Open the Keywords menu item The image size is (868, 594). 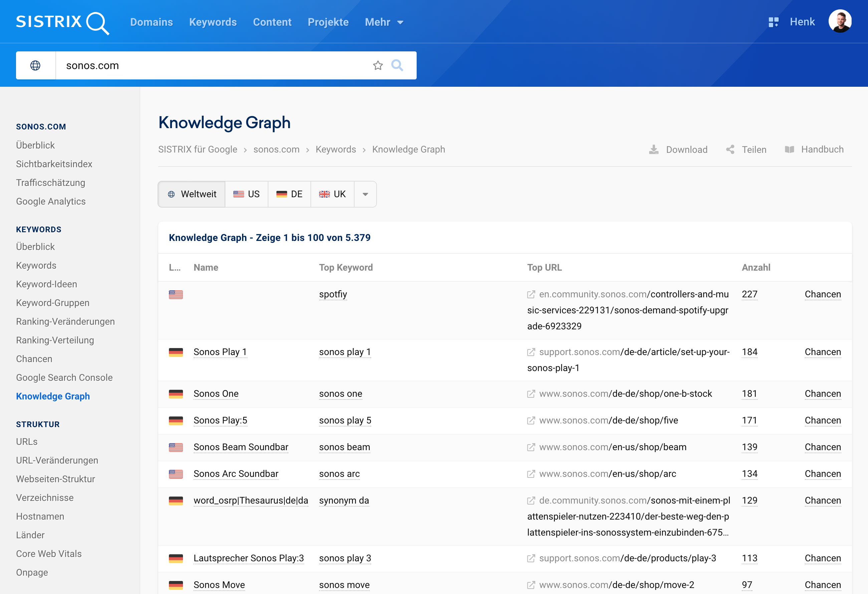212,22
